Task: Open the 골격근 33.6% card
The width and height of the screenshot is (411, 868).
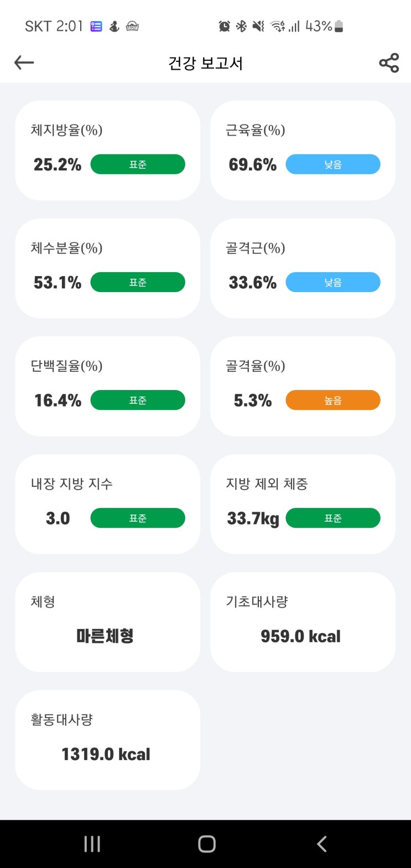Action: (x=303, y=268)
